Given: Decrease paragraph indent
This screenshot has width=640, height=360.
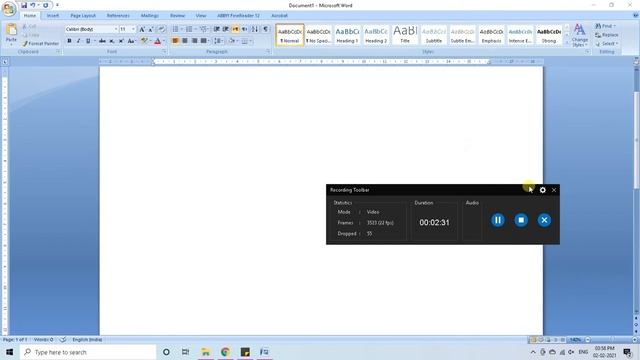Looking at the screenshot, I should [x=217, y=29].
